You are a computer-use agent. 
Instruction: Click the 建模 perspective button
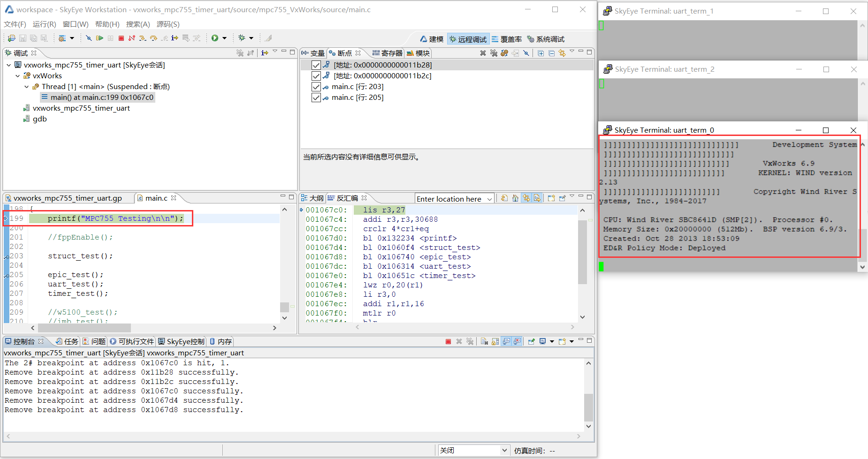click(432, 39)
